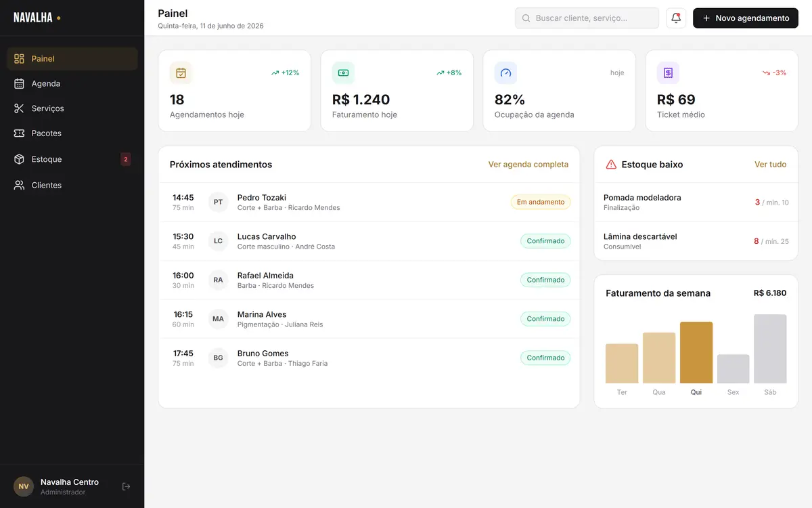Image resolution: width=812 pixels, height=508 pixels.
Task: Click the NAVALHA logo
Action: (x=37, y=18)
